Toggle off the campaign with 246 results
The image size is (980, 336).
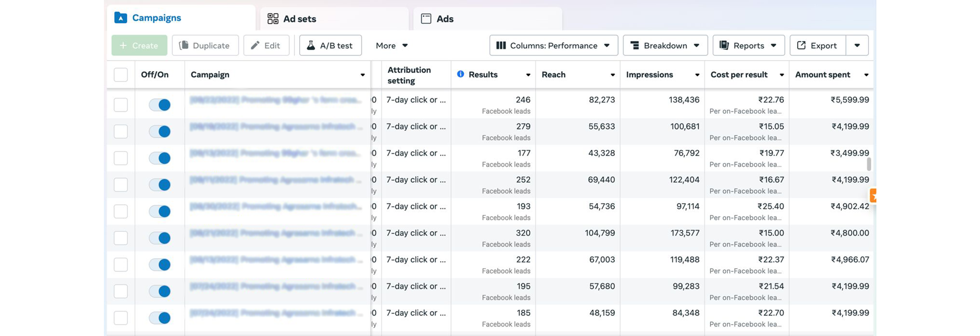pos(160,105)
